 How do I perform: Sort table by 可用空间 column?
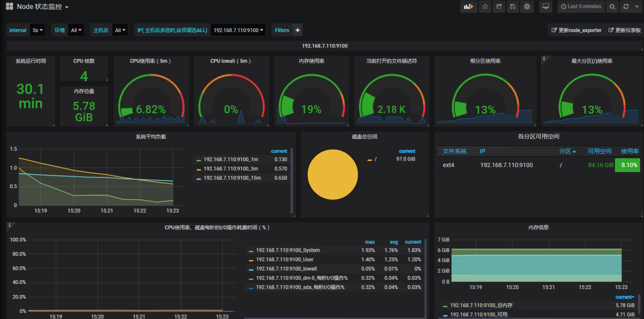click(599, 151)
